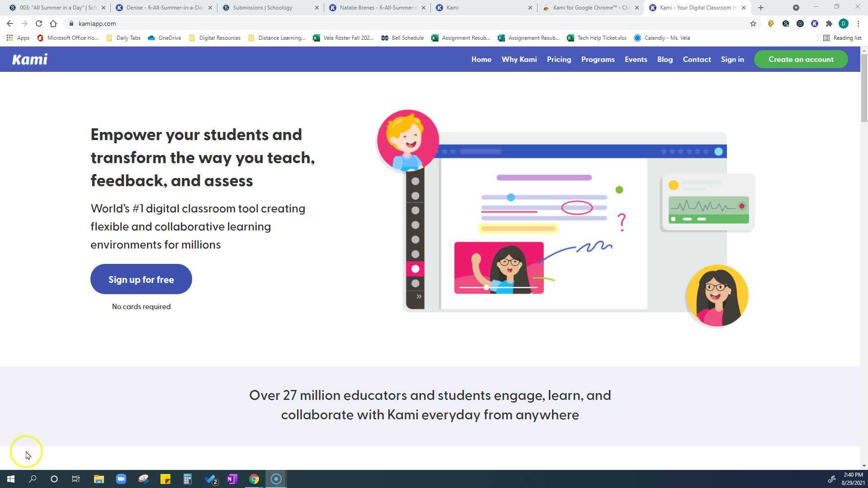868x488 pixels.
Task: Click the Create an account button
Action: [801, 59]
